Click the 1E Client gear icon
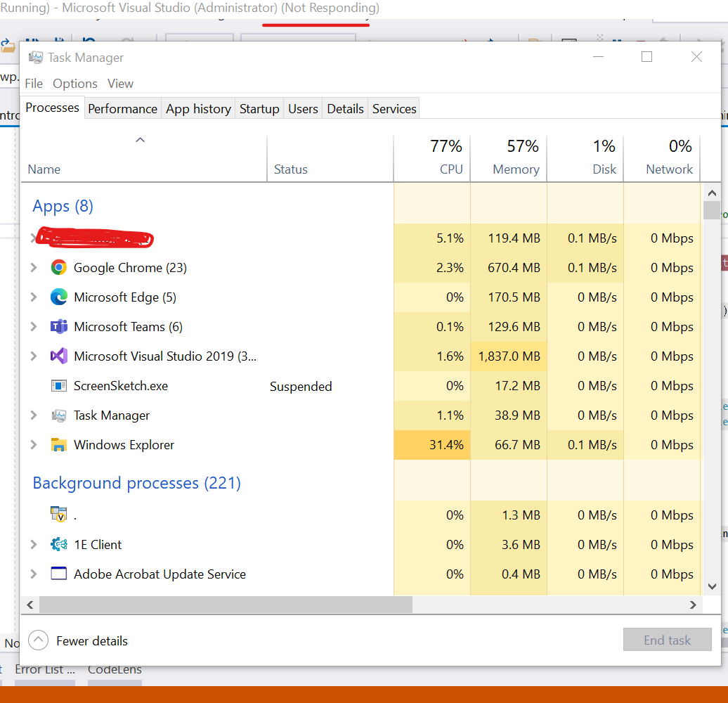This screenshot has height=703, width=728. (58, 544)
